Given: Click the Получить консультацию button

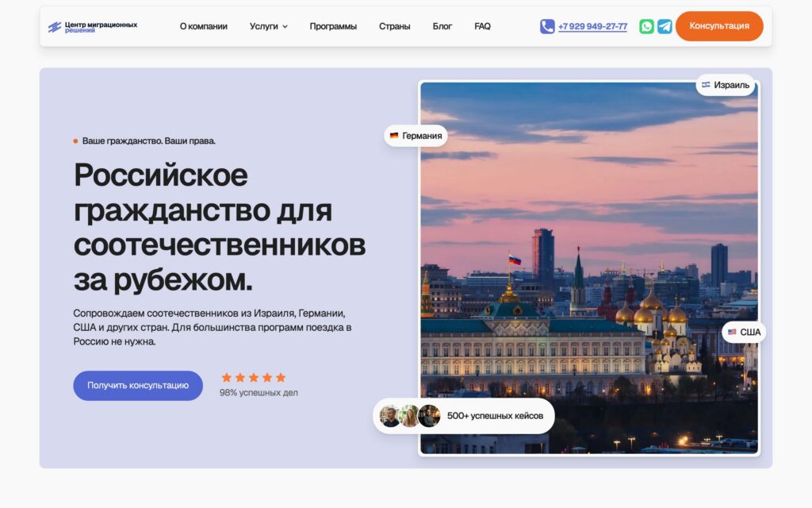Looking at the screenshot, I should click(138, 385).
